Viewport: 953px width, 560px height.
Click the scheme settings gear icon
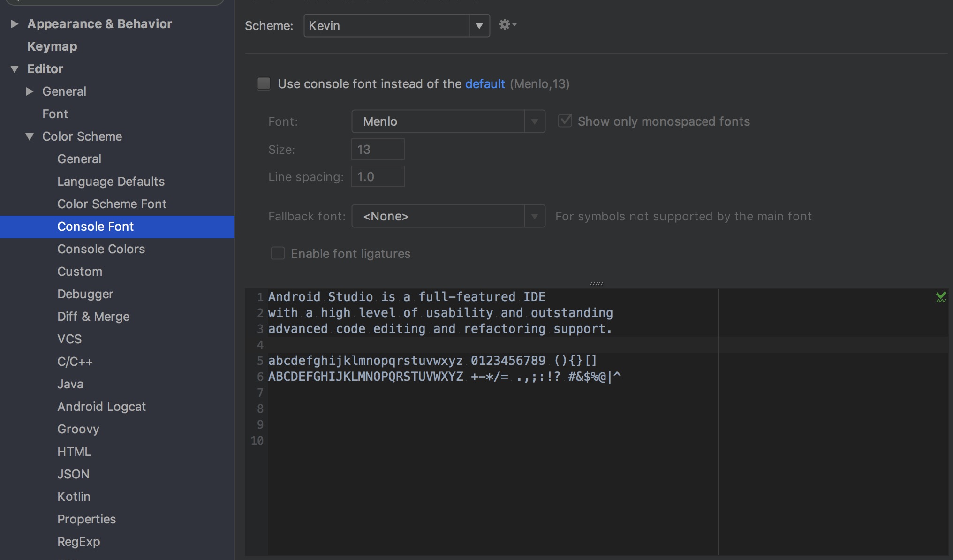click(506, 25)
